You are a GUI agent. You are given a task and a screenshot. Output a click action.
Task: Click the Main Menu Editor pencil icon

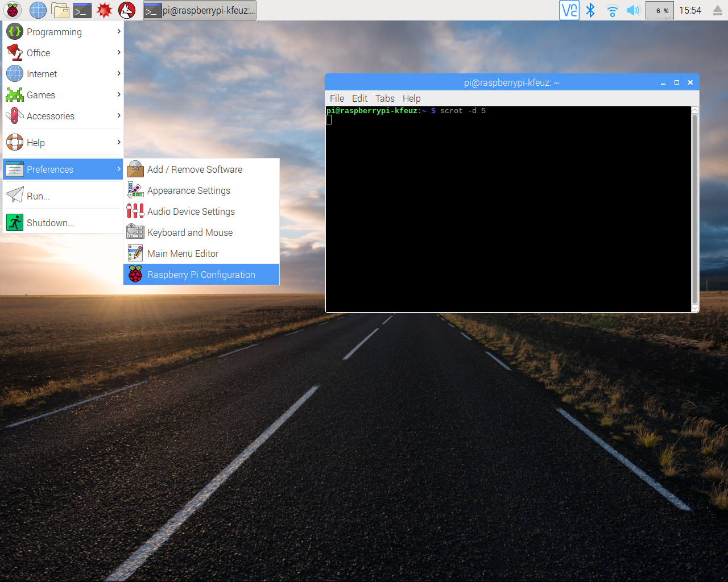[135, 253]
